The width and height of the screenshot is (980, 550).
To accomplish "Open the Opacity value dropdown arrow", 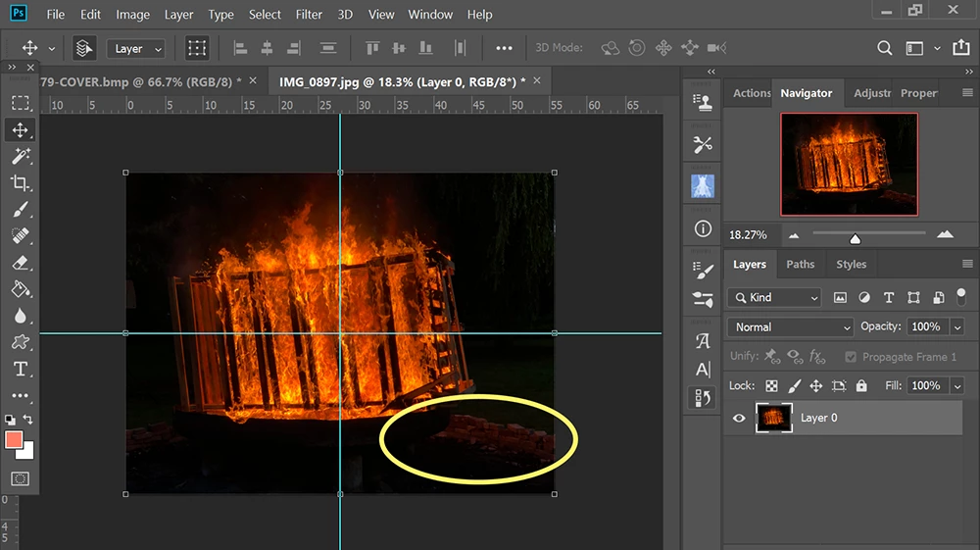I will point(956,326).
